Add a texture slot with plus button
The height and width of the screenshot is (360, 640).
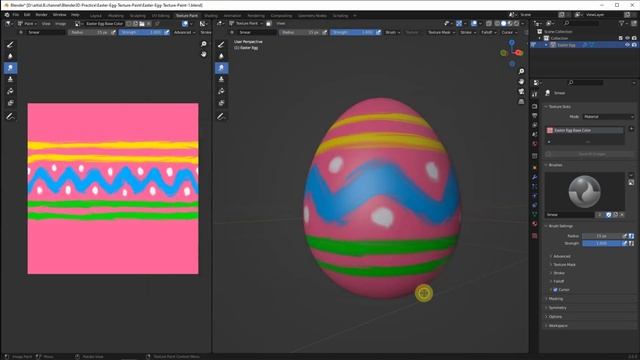[631, 129]
